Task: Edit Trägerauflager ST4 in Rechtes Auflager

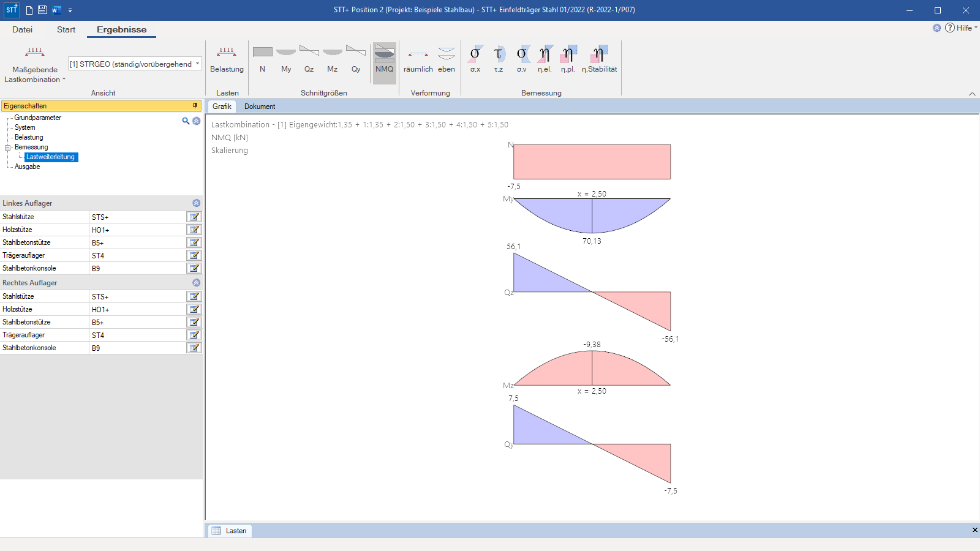Action: (194, 335)
